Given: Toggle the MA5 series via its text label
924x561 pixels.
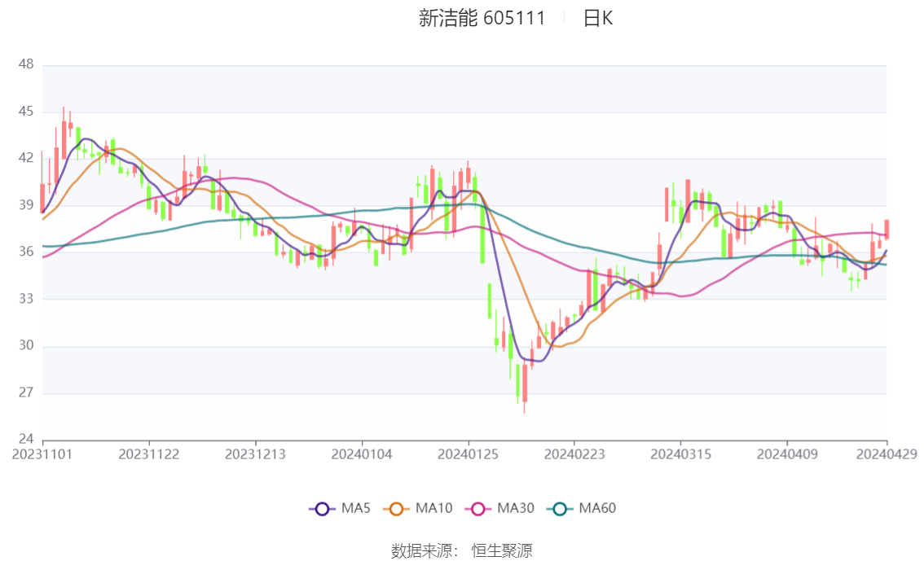Looking at the screenshot, I should (x=355, y=509).
